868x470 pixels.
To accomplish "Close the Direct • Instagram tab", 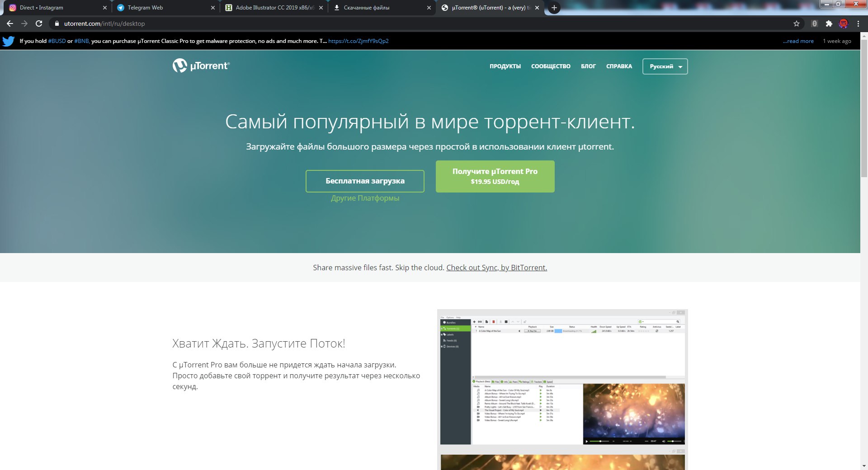I will coord(105,8).
